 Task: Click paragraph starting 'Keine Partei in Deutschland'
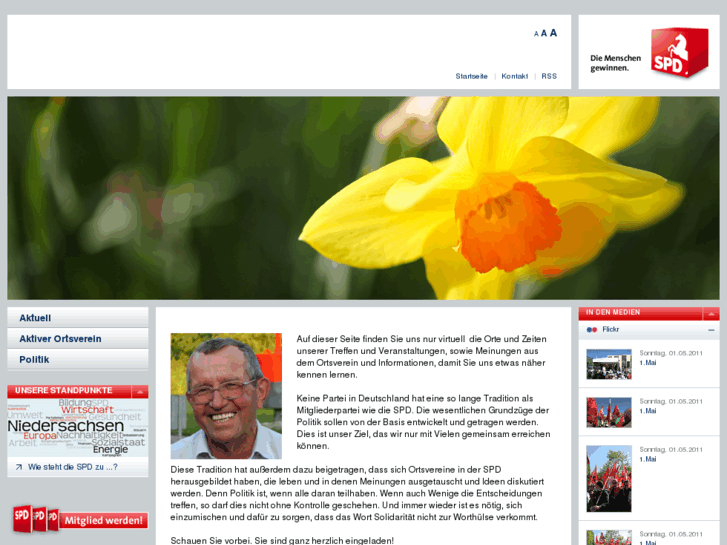[423, 422]
